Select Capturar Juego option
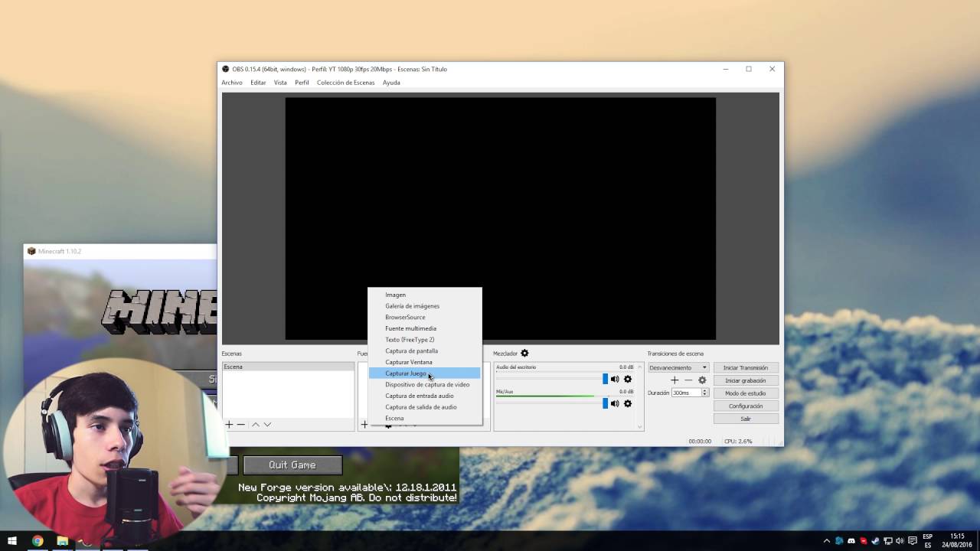 425,373
